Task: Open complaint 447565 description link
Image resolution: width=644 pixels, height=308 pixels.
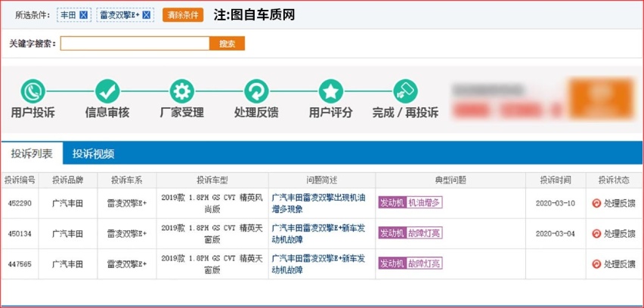Action: [x=319, y=264]
